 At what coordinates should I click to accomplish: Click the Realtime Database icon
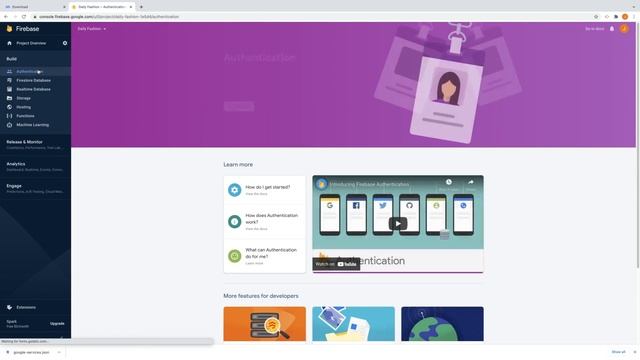9,89
